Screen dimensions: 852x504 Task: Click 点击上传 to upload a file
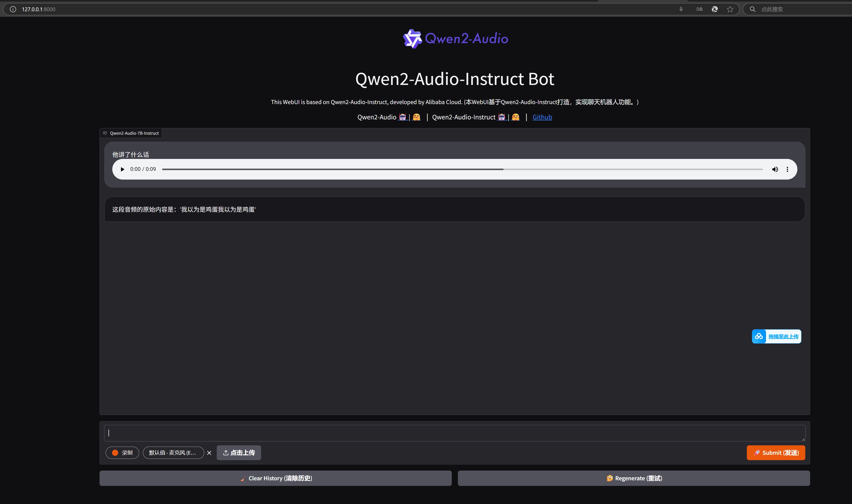click(x=239, y=453)
